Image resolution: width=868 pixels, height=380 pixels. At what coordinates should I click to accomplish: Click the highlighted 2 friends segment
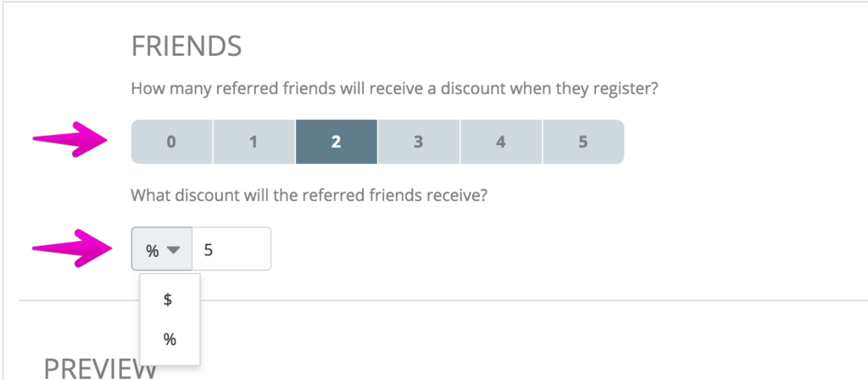click(336, 142)
